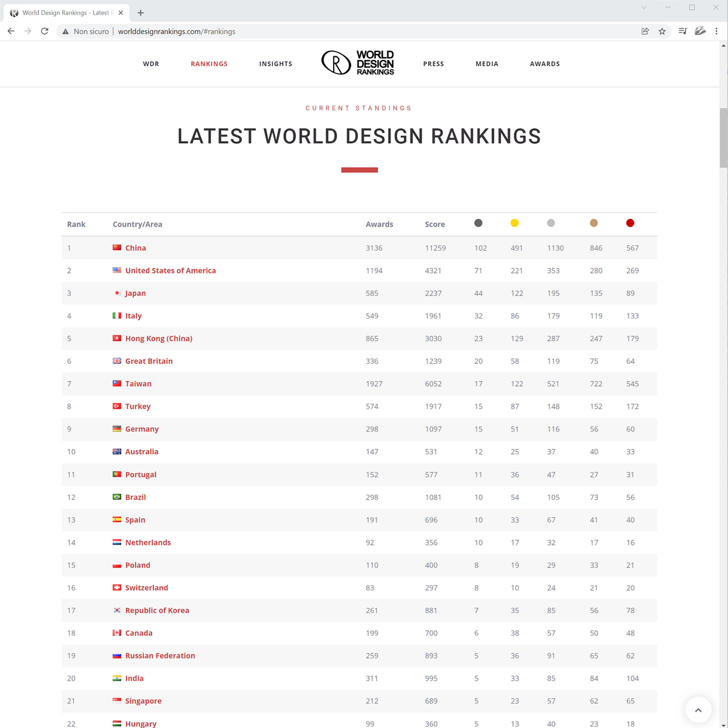Open the Hong Kong (China) link
Viewport: 728px width, 728px height.
coord(159,339)
